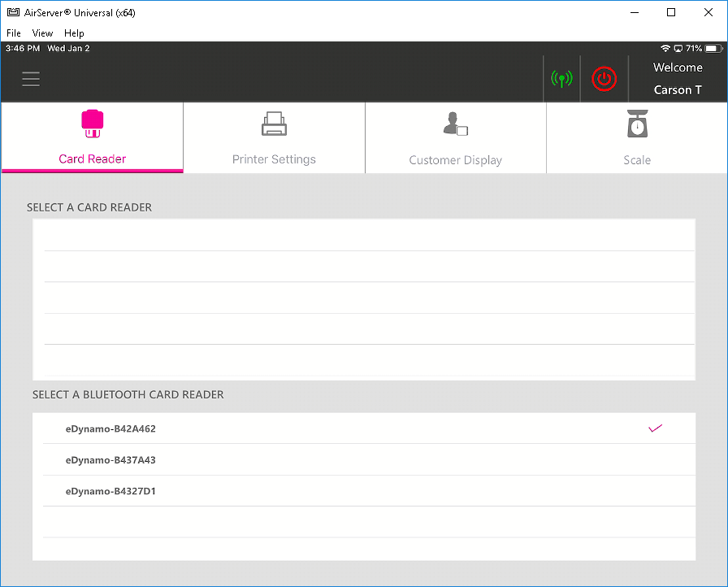
Task: Select eDynamo-B42A462 device name
Action: pyautogui.click(x=110, y=428)
